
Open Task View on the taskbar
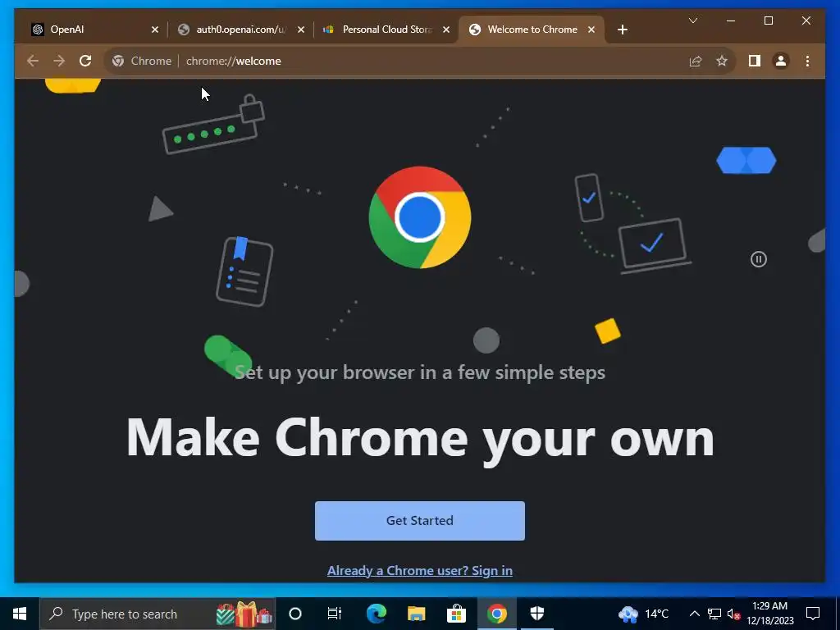[335, 614]
